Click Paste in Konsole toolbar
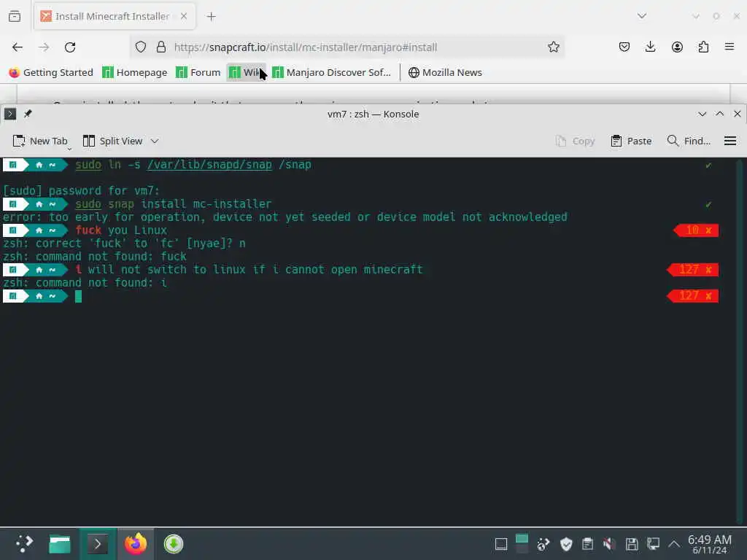The image size is (747, 560). tap(631, 141)
